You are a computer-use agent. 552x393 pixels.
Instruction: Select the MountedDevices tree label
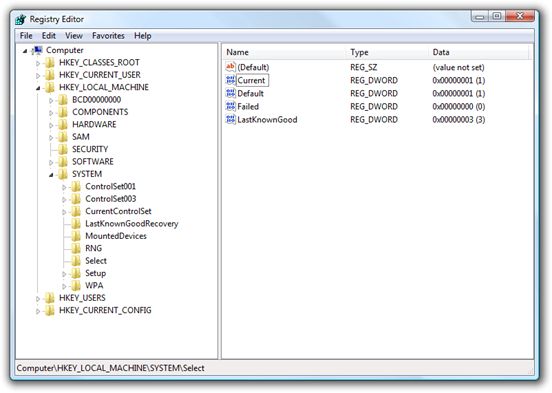(116, 236)
